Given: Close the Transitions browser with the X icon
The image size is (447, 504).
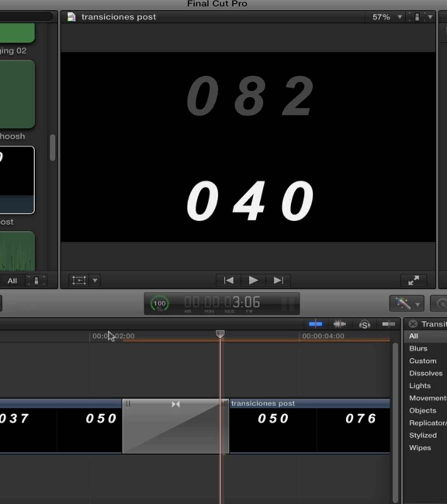Looking at the screenshot, I should (x=413, y=324).
